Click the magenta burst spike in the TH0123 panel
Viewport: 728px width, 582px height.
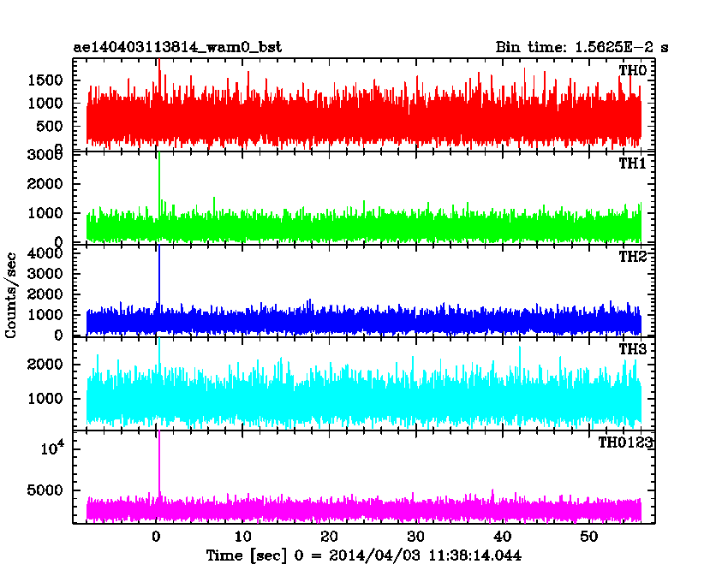pos(159,462)
